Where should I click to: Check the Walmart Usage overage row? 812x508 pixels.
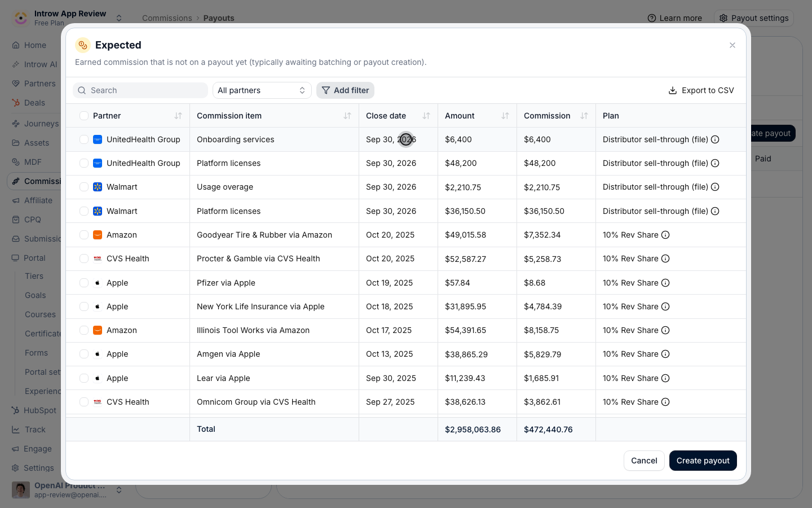tap(84, 187)
